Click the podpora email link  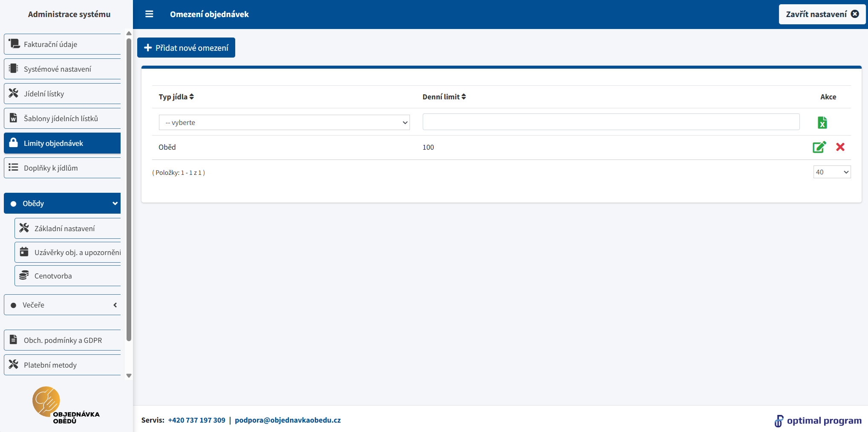click(x=288, y=420)
